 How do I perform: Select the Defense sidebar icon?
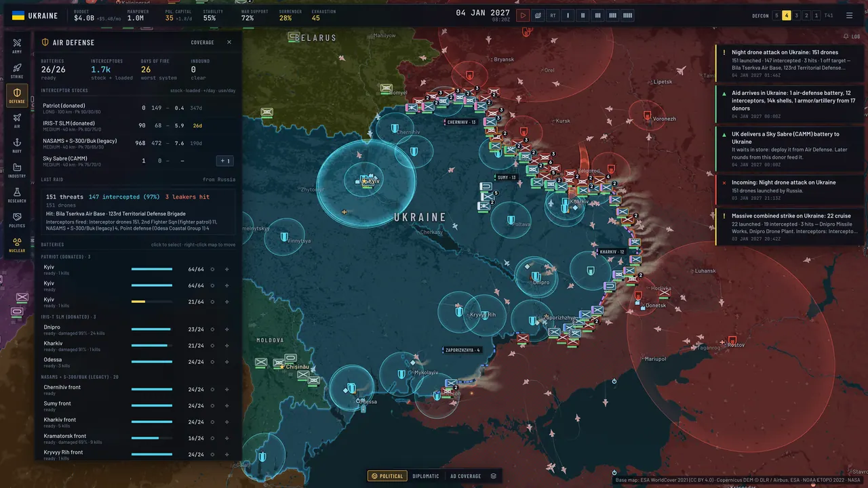coord(17,95)
